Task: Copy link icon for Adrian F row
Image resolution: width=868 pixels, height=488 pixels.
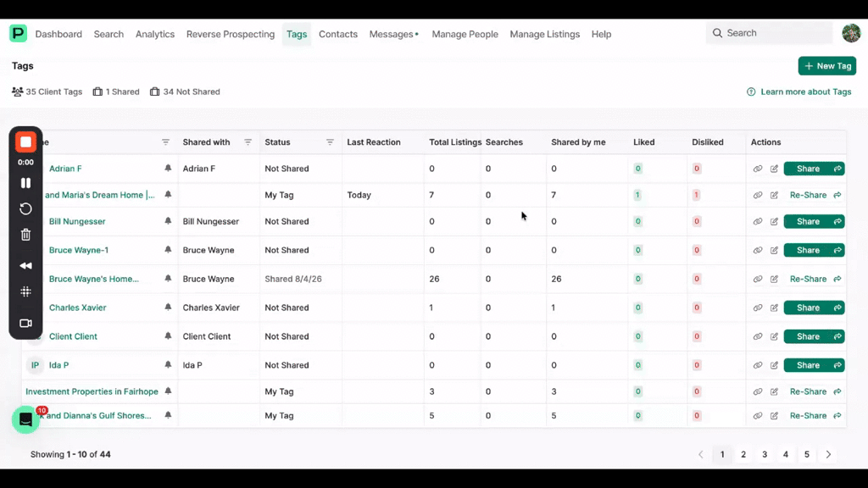Action: (x=757, y=169)
